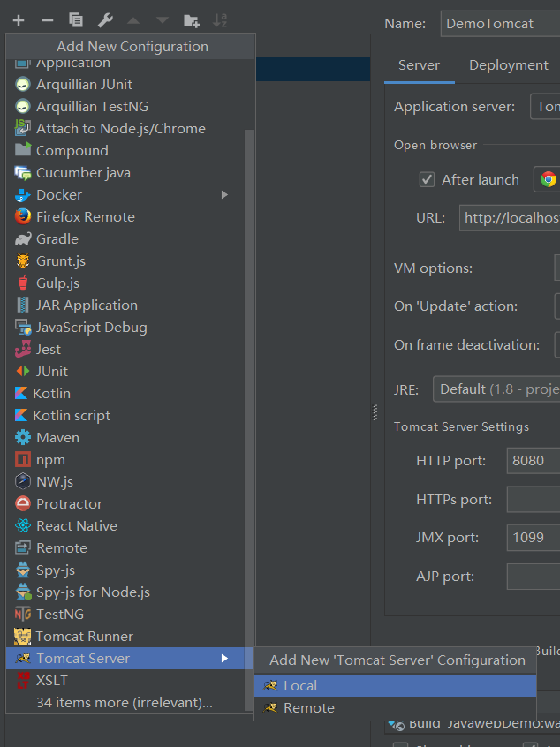The width and height of the screenshot is (560, 747).
Task: Click the JMX port field showing 1099
Action: (x=534, y=538)
